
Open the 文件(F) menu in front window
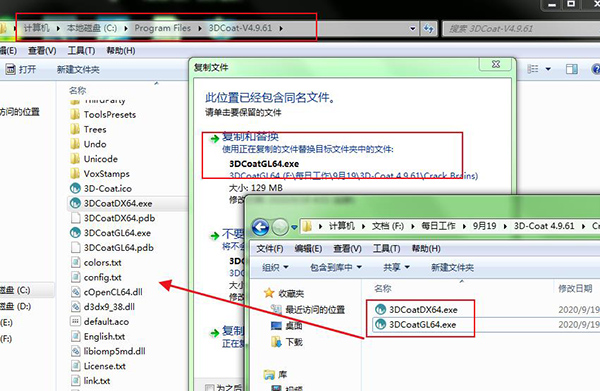270,249
